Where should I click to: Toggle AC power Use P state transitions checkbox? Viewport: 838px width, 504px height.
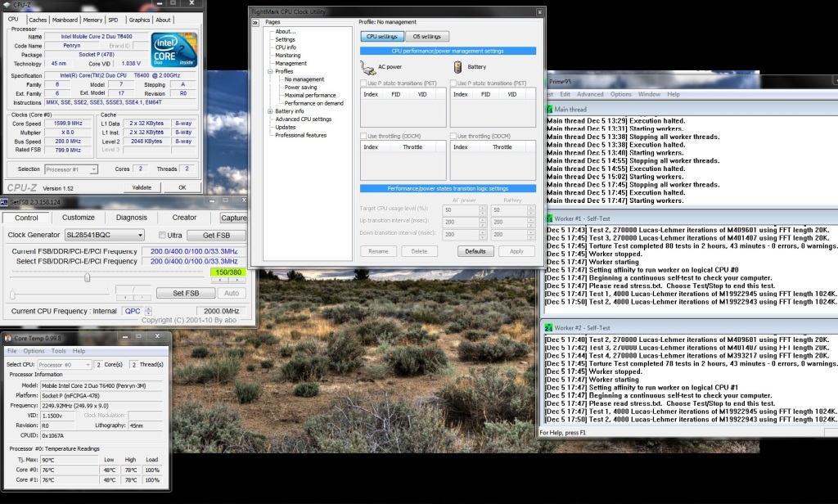(x=363, y=83)
